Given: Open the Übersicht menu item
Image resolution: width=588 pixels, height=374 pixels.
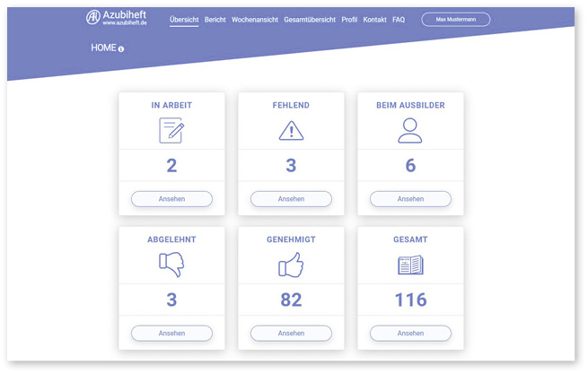Looking at the screenshot, I should click(184, 19).
